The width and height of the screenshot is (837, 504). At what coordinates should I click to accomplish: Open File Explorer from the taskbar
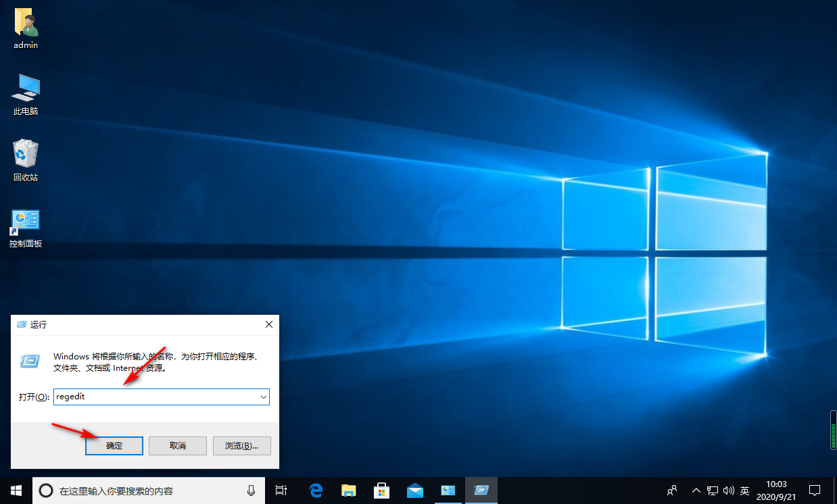pyautogui.click(x=349, y=490)
